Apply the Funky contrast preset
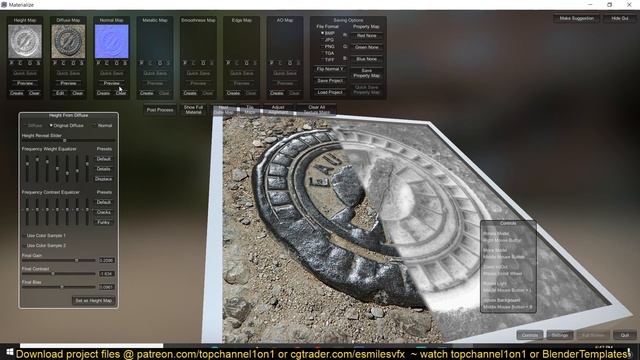 coord(104,222)
